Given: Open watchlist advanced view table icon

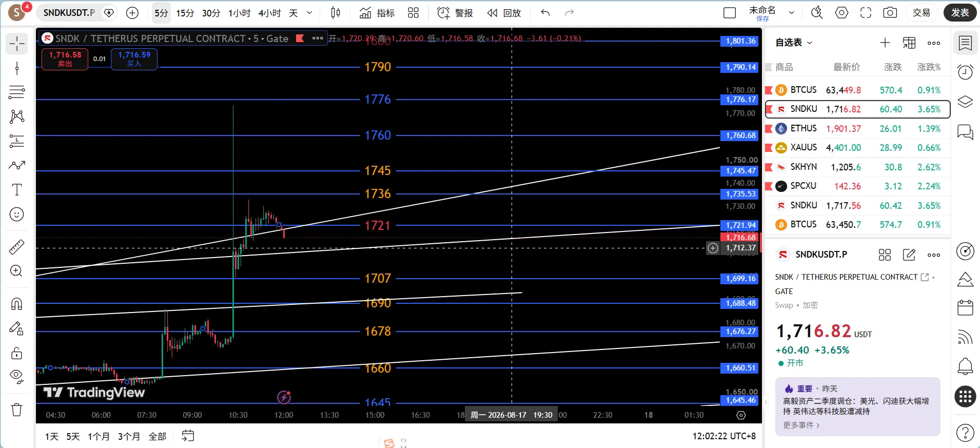Looking at the screenshot, I should click(909, 43).
